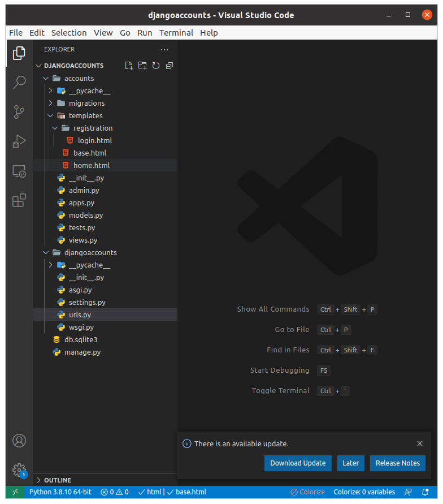This screenshot has width=443, height=504.
Task: Open views.py file
Action: click(105, 240)
